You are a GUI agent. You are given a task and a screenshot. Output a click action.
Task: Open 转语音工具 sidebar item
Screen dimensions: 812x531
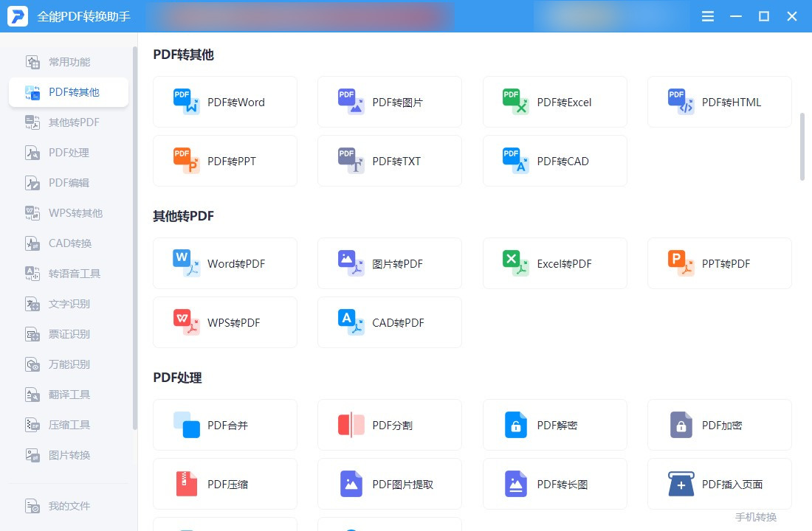(69, 274)
